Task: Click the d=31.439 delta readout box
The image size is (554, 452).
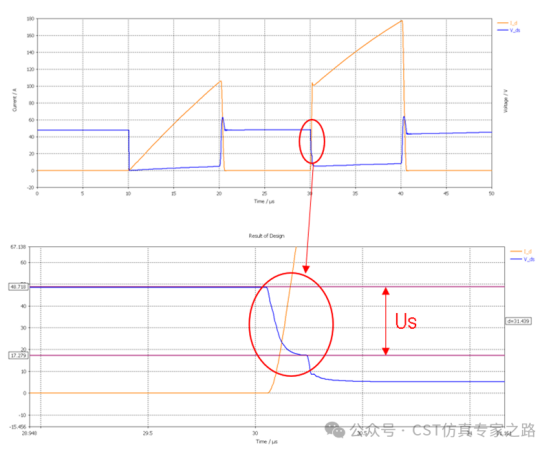Action: pos(518,321)
